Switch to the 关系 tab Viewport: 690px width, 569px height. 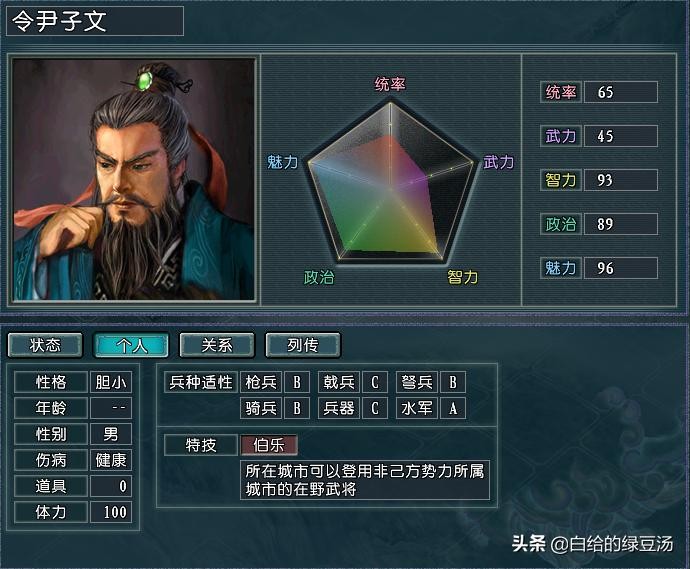pos(217,345)
